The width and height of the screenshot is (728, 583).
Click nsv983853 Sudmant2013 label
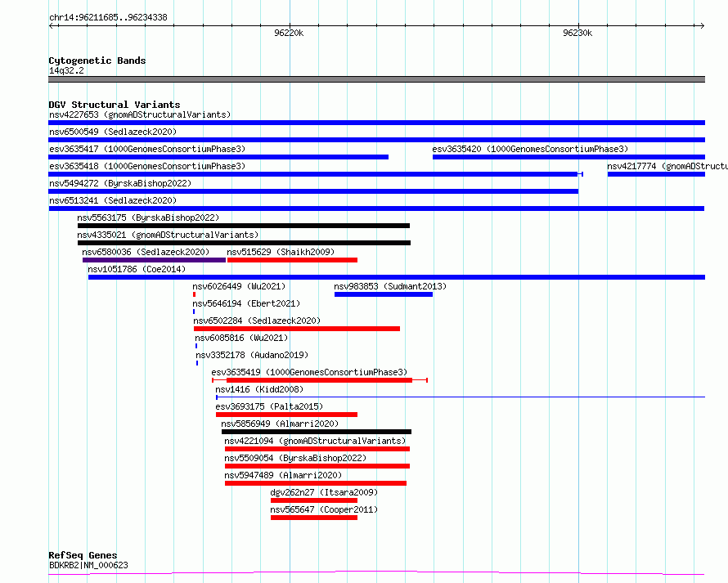pos(390,286)
